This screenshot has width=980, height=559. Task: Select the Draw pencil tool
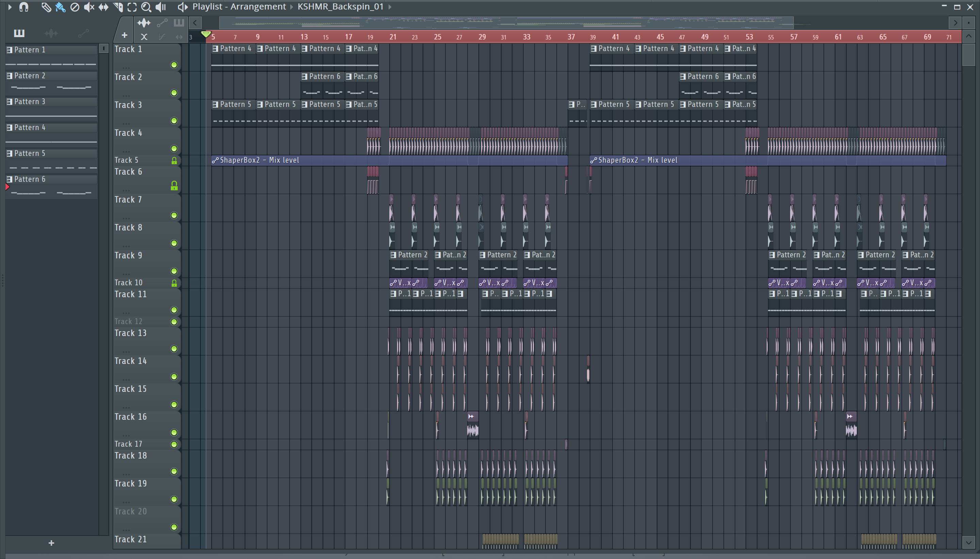click(x=46, y=7)
